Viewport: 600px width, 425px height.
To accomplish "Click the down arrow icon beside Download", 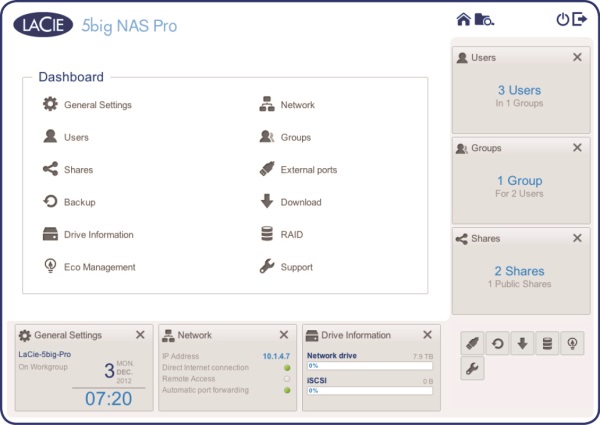I will pyautogui.click(x=267, y=201).
